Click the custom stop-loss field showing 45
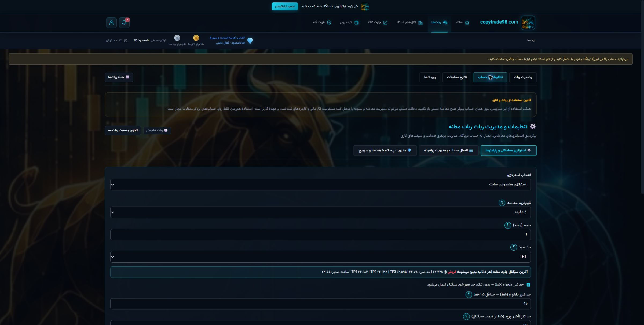 pos(320,304)
